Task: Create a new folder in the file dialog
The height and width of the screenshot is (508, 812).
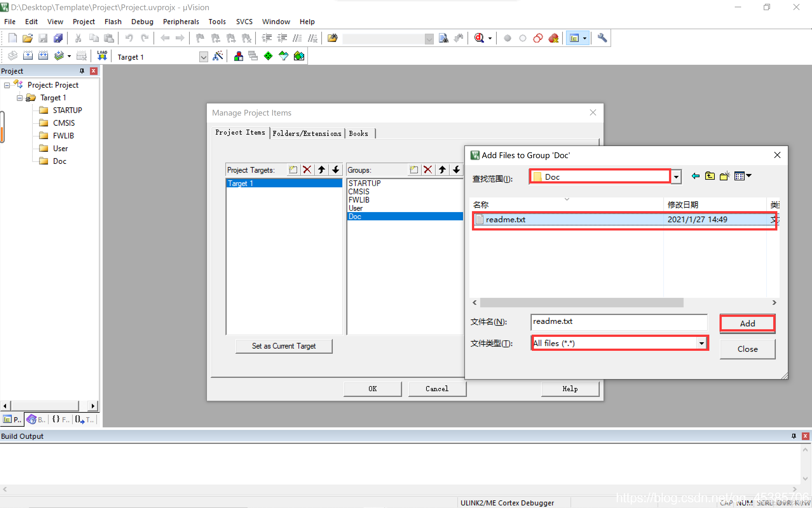Action: click(x=724, y=176)
